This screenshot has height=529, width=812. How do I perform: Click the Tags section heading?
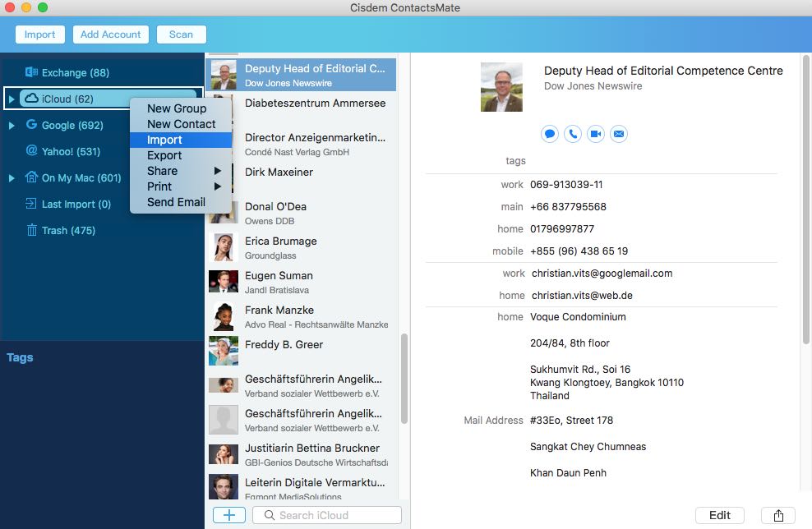click(x=20, y=357)
